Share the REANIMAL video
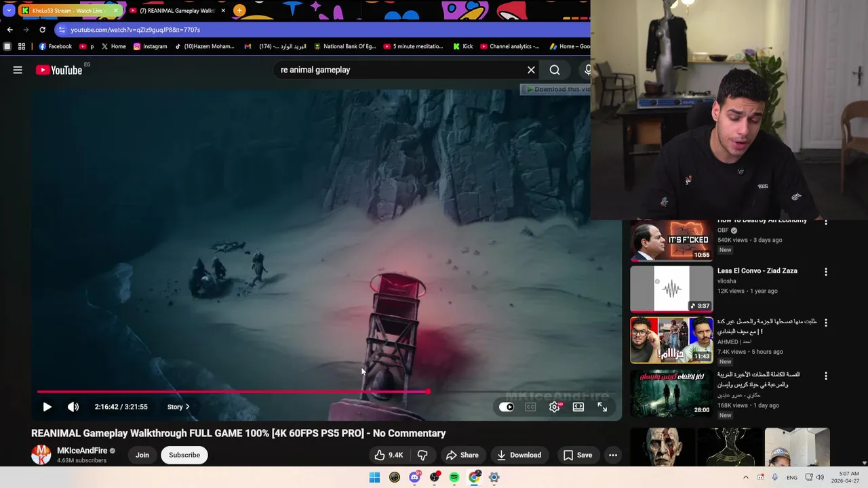The height and width of the screenshot is (488, 868). point(462,455)
